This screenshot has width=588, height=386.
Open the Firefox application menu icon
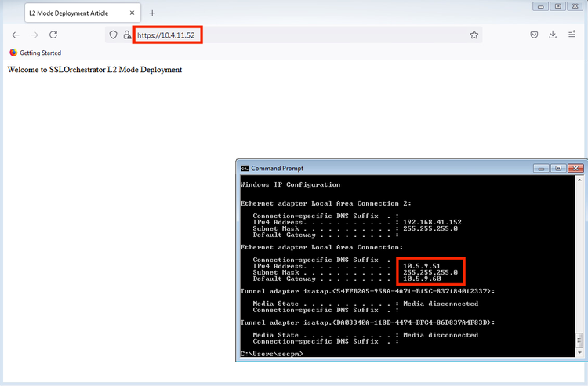572,35
